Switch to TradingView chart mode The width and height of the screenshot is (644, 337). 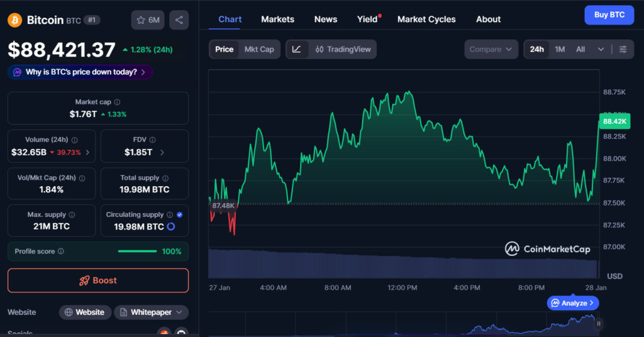pos(343,49)
